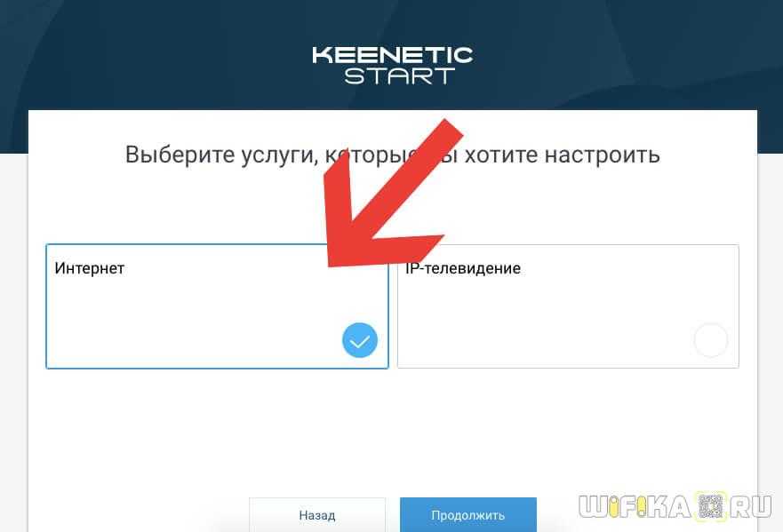Click the START wordmark under Keenetic
Viewport: 783px width, 532px height.
(399, 75)
